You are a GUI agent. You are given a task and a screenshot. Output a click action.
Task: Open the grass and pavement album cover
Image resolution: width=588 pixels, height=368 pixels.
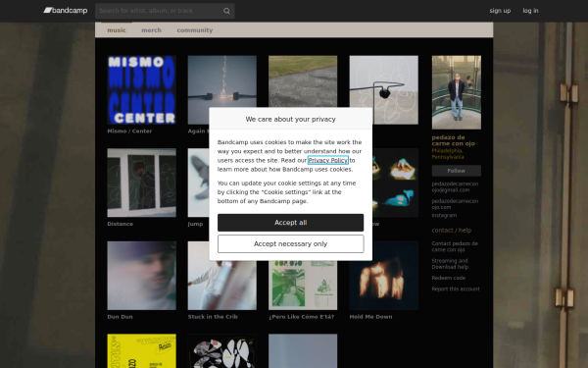pyautogui.click(x=303, y=81)
